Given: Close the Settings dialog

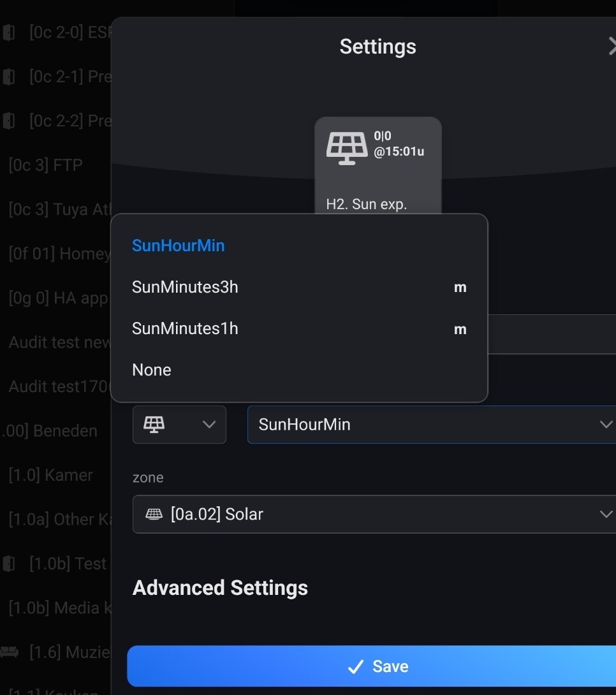Looking at the screenshot, I should click(611, 47).
